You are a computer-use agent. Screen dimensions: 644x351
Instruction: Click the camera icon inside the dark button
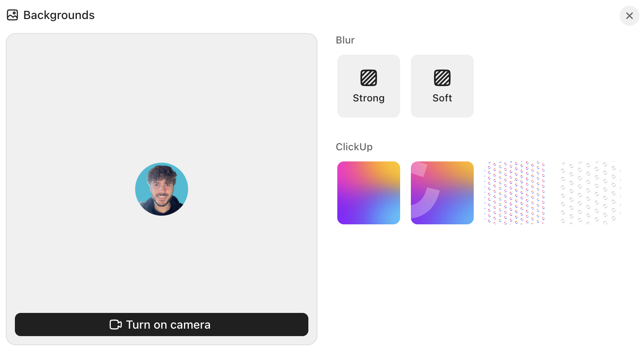pos(115,325)
